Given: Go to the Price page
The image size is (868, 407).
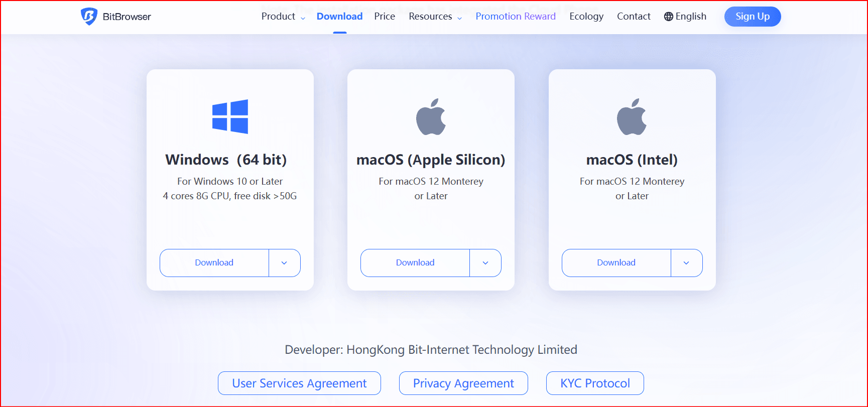Looking at the screenshot, I should pyautogui.click(x=385, y=17).
